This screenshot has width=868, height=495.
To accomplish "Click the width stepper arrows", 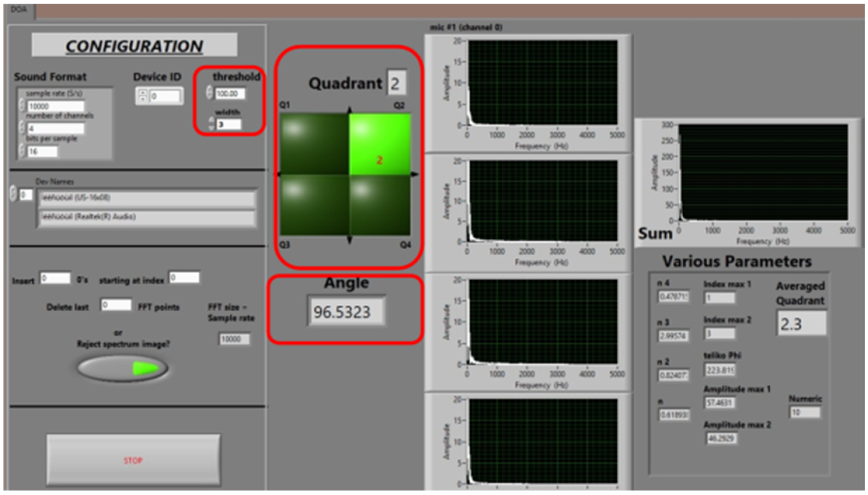I will pos(212,124).
